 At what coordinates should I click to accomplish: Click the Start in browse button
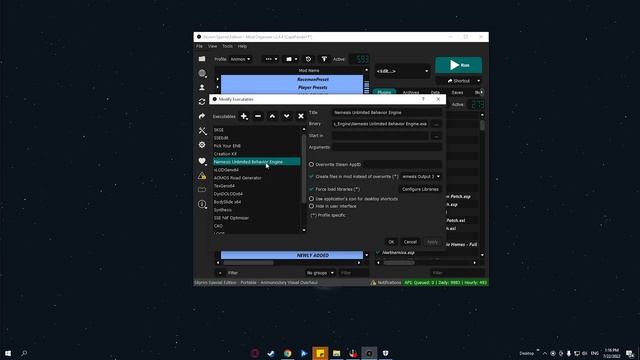[x=436, y=136]
